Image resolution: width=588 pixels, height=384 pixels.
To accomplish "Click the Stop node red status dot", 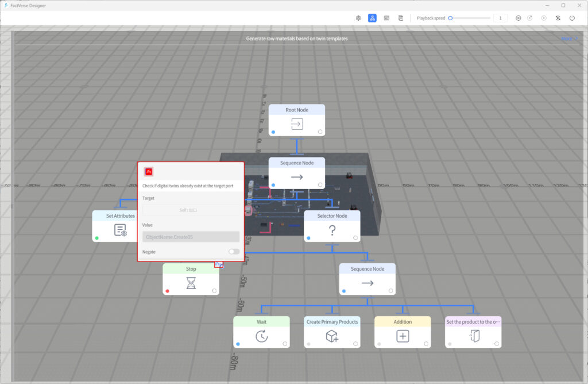I will (167, 291).
